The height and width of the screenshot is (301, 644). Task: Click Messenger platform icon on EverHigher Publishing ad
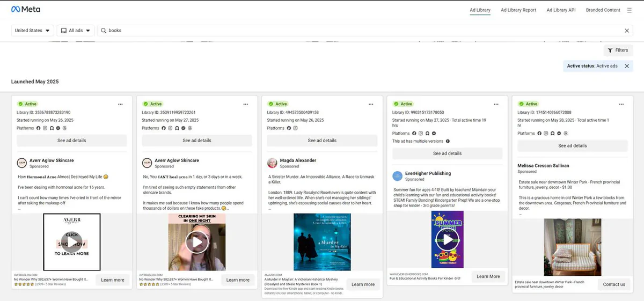click(x=434, y=134)
